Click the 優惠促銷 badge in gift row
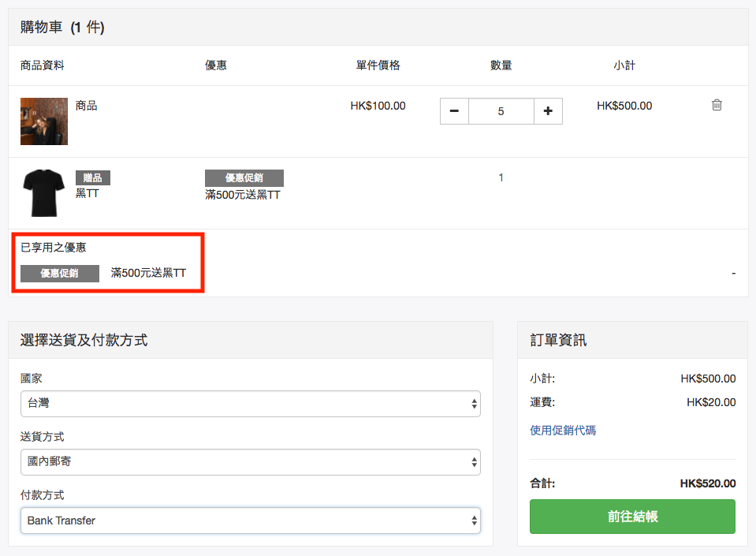Screen dimensions: 756x556 tap(244, 178)
